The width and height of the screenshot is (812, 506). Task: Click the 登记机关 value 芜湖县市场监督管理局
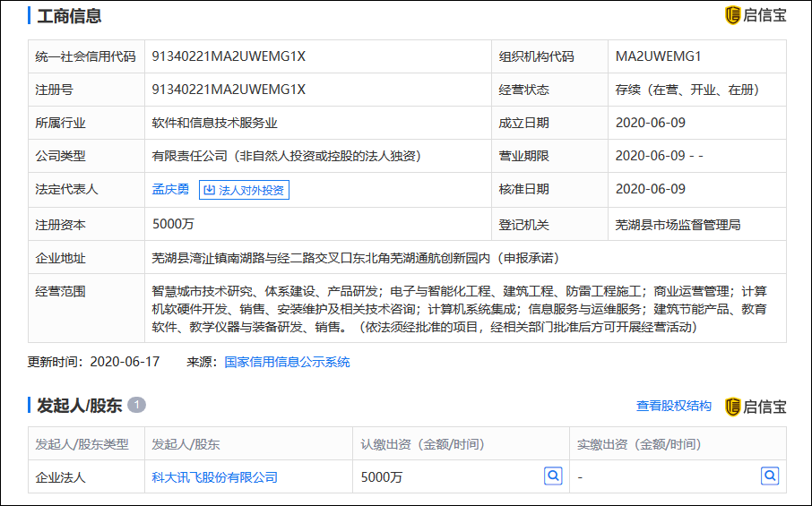point(678,225)
